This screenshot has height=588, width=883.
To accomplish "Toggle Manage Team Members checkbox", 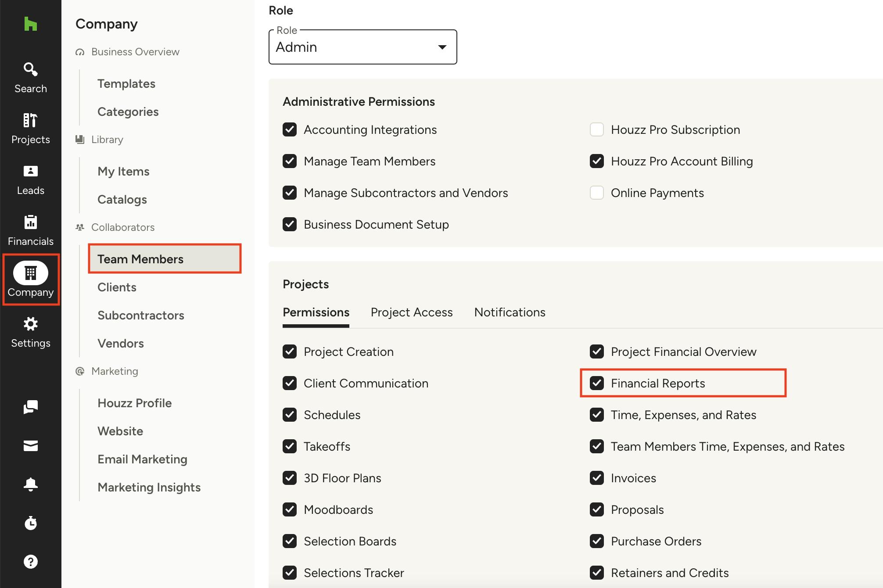I will click(x=290, y=161).
